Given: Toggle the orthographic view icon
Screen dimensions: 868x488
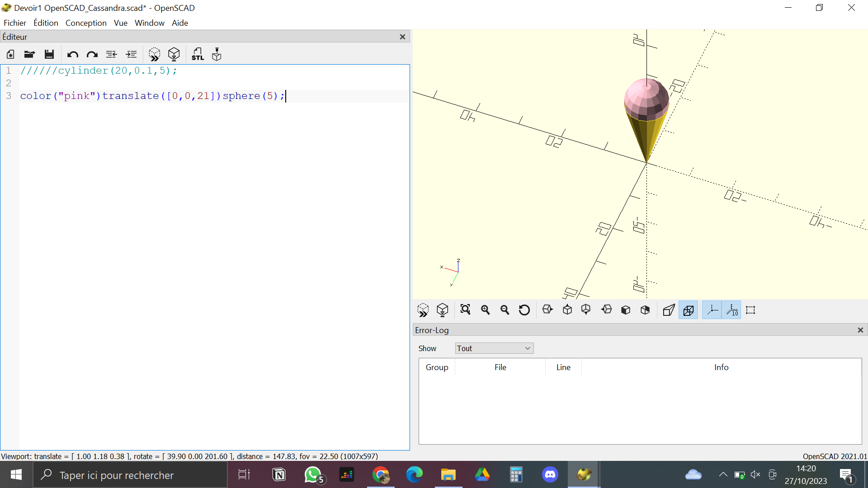Looking at the screenshot, I should tap(688, 310).
